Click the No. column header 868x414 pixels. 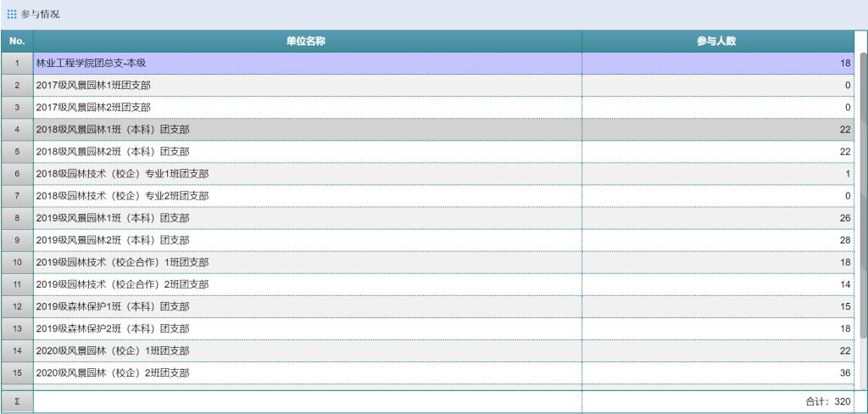tap(17, 41)
